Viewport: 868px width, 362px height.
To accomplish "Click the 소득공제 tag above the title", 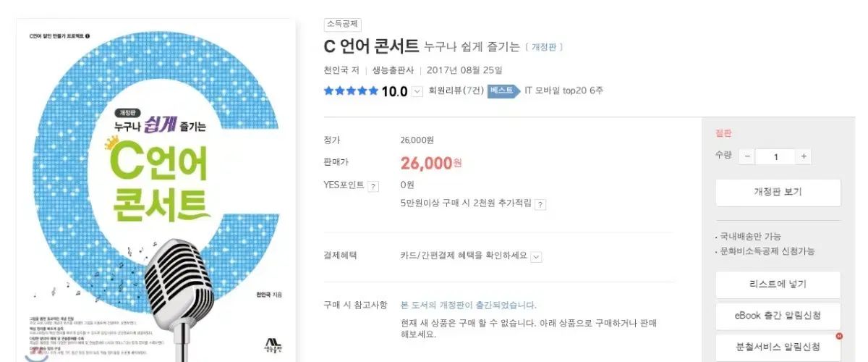I will click(344, 25).
